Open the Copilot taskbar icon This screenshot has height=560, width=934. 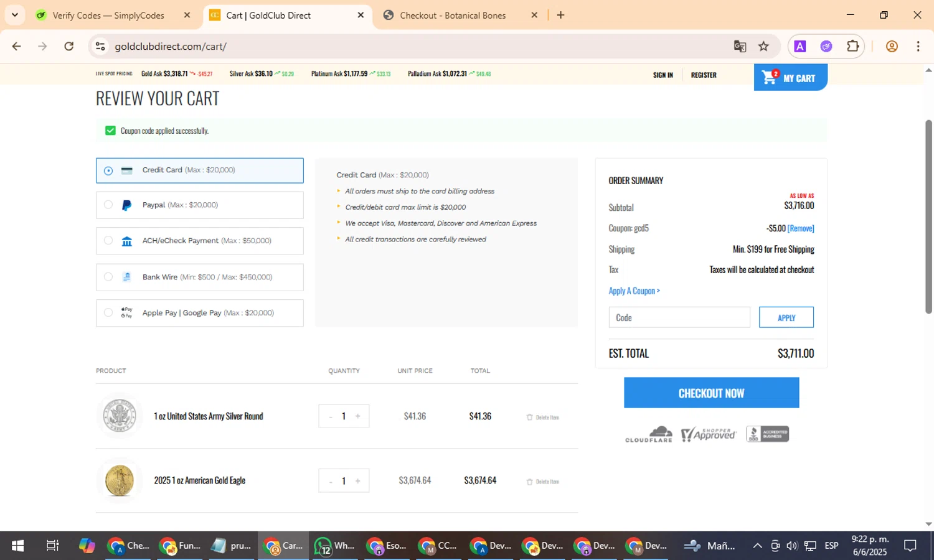87,546
